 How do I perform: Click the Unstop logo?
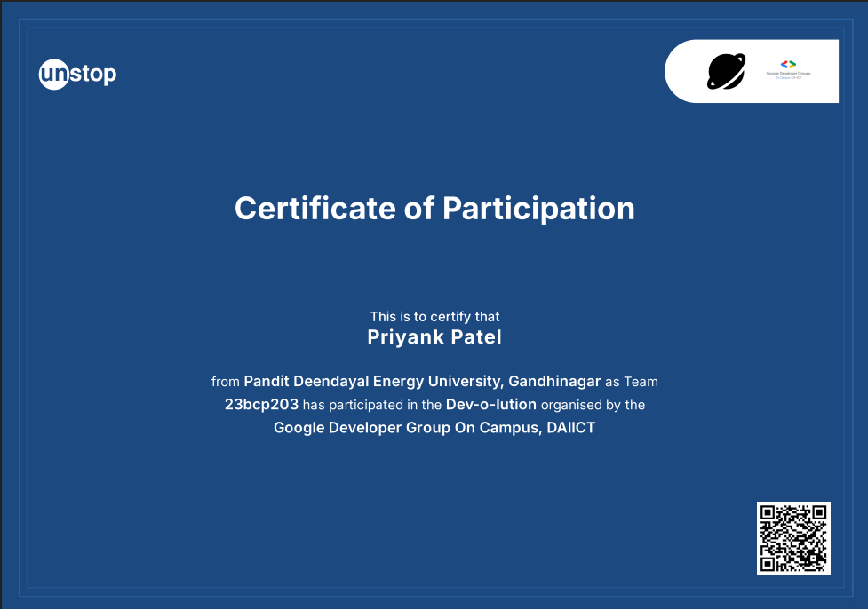coord(77,74)
